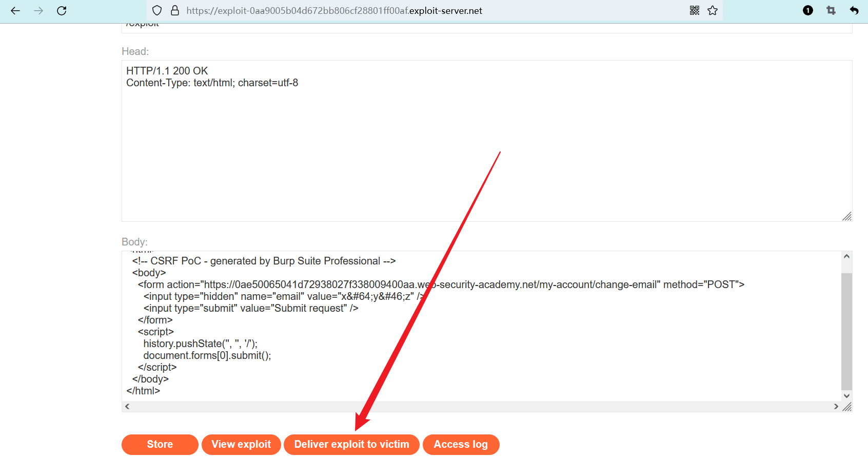Viewport: 868px width, 475px height.
Task: Click the browser forward arrow
Action: coord(38,10)
